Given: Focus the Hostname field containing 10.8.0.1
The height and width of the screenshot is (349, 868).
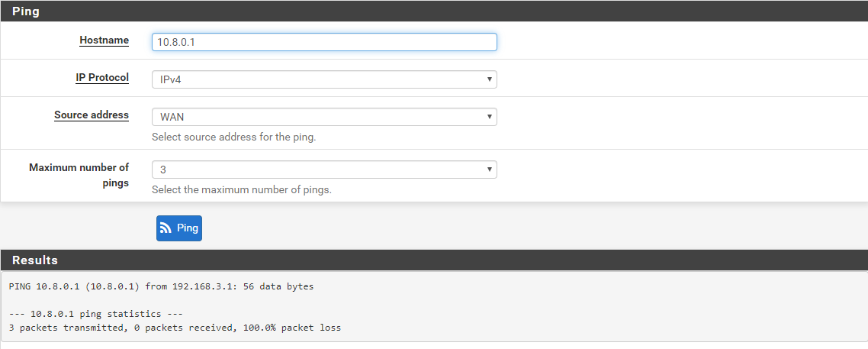Looking at the screenshot, I should (324, 42).
